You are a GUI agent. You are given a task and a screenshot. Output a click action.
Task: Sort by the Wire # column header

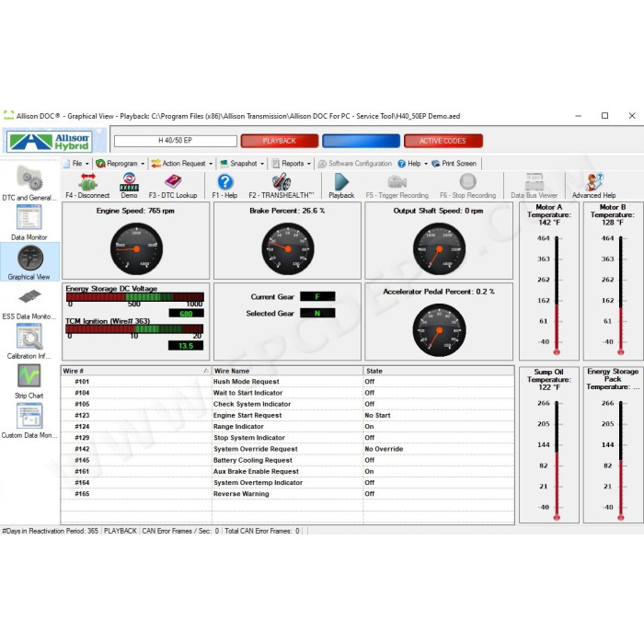(136, 371)
